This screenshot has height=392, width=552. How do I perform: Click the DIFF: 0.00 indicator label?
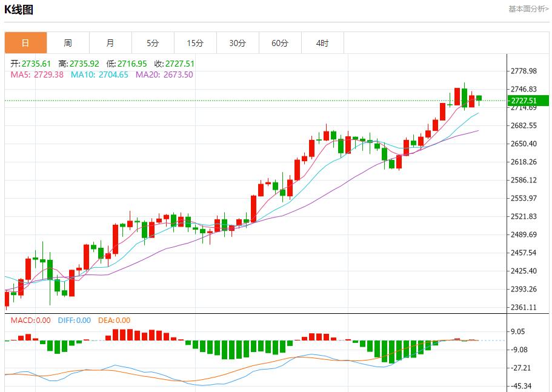pos(74,321)
